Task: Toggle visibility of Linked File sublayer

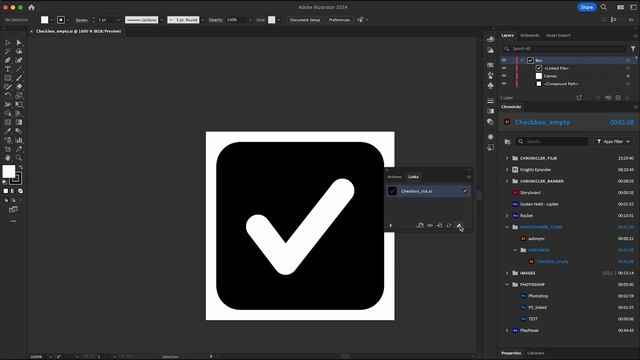Action: 504,68
